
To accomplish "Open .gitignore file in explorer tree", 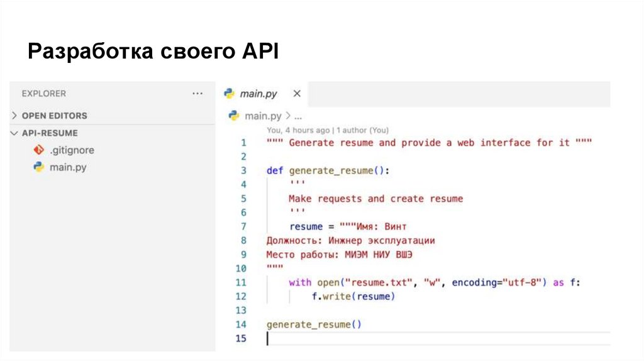I will 72,150.
